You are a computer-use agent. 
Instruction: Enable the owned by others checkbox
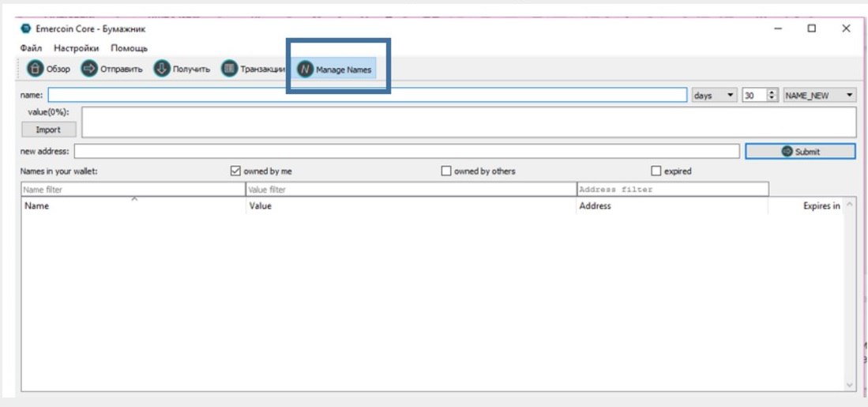click(x=446, y=171)
